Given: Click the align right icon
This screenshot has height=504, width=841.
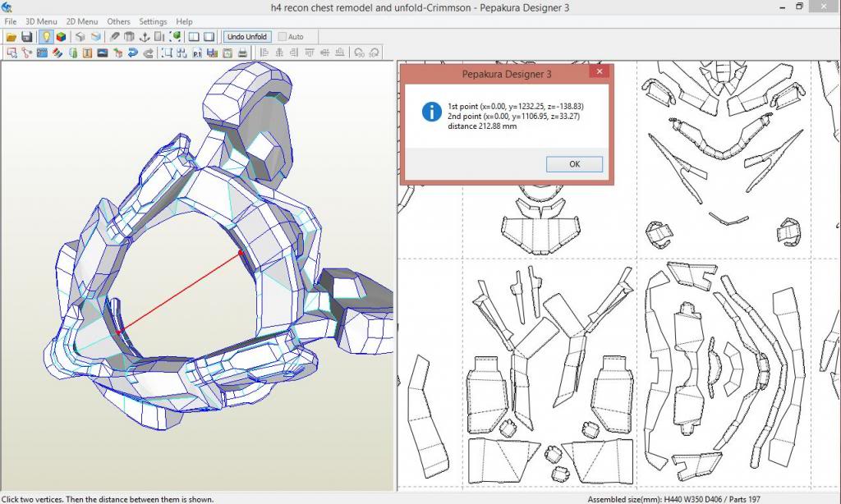Looking at the screenshot, I should 294,53.
